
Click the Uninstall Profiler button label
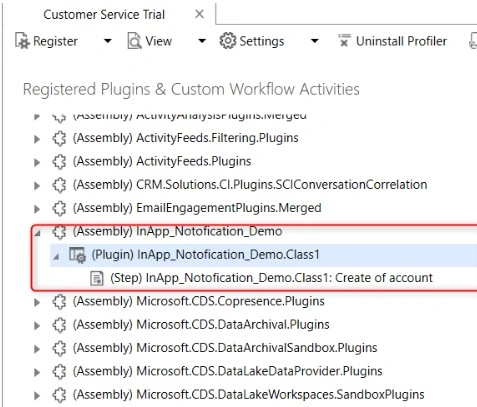tap(401, 41)
